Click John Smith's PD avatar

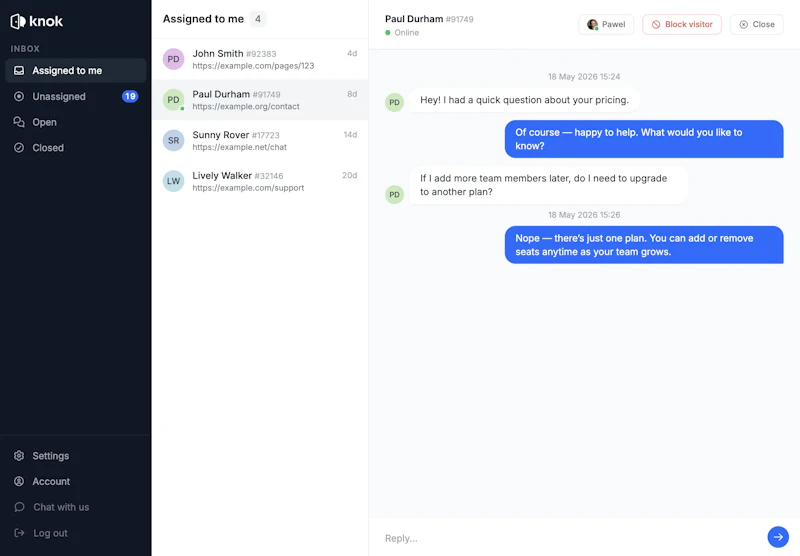pyautogui.click(x=173, y=59)
